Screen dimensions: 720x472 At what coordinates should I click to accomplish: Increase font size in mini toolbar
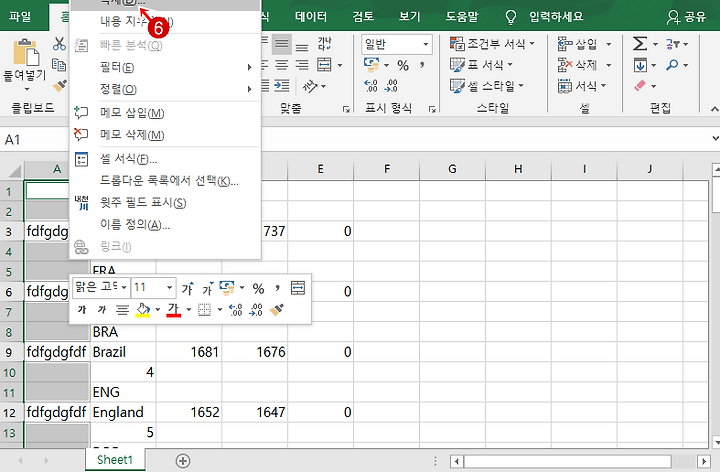187,288
